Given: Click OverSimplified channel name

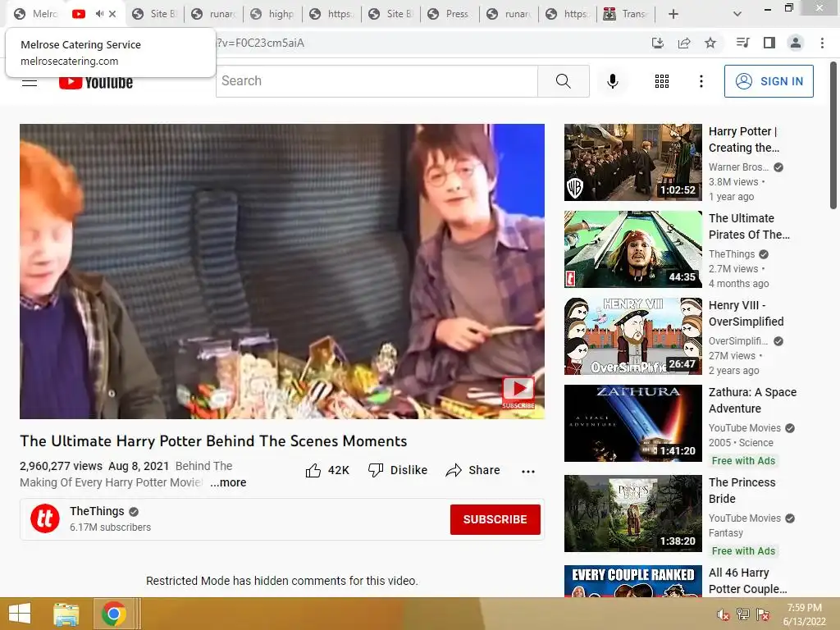Looking at the screenshot, I should (737, 341).
